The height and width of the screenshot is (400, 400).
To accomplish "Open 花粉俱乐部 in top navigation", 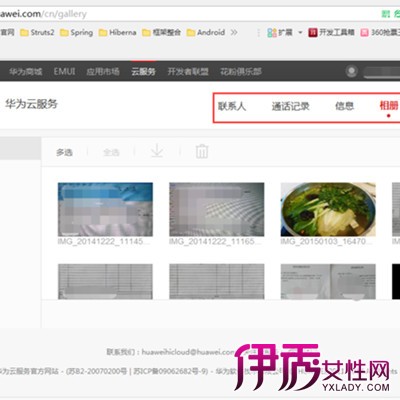I will [241, 71].
